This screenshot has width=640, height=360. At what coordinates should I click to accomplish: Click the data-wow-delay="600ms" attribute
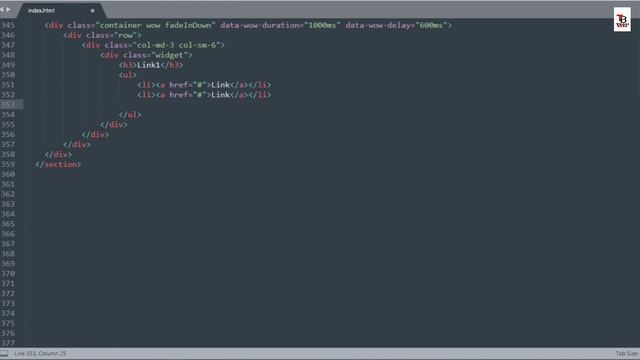[396, 25]
